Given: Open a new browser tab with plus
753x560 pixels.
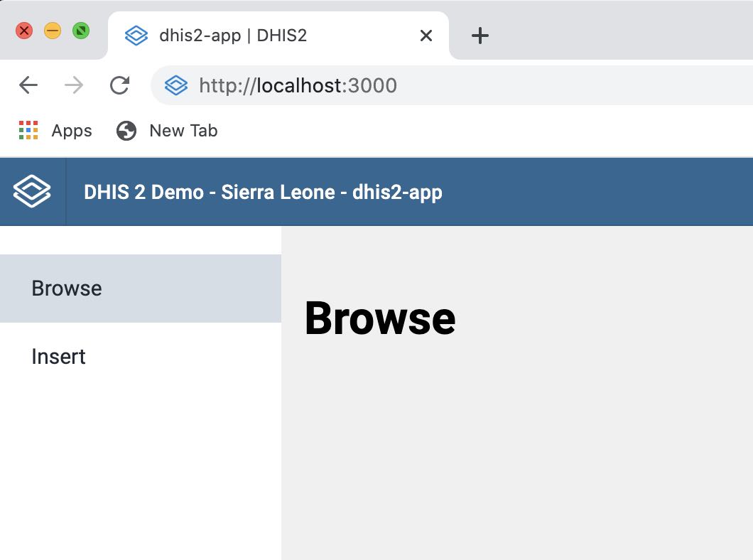Looking at the screenshot, I should coord(480,36).
